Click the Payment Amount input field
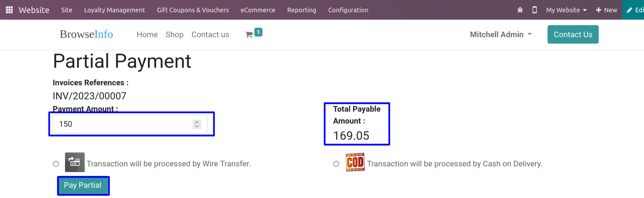 (x=130, y=124)
